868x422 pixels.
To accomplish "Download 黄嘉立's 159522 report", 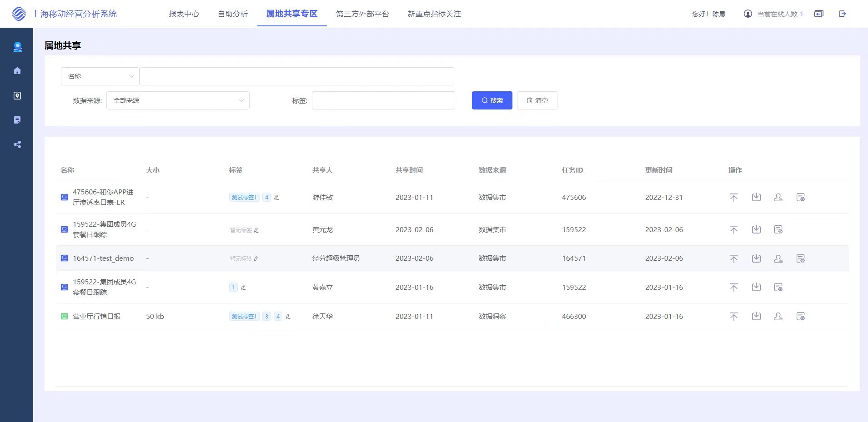I will [756, 287].
